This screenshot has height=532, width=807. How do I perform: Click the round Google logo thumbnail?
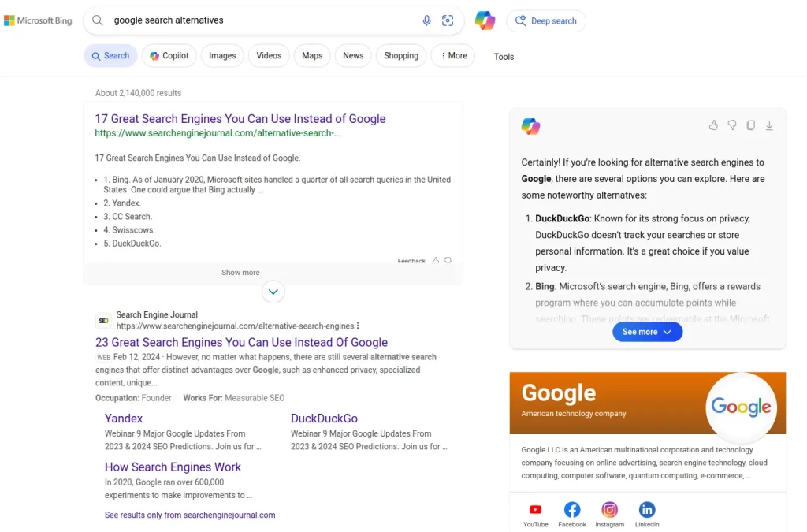coord(741,407)
